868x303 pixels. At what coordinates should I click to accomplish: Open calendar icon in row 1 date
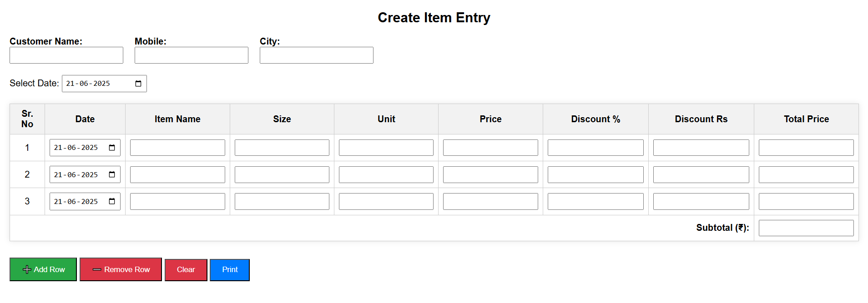112,148
